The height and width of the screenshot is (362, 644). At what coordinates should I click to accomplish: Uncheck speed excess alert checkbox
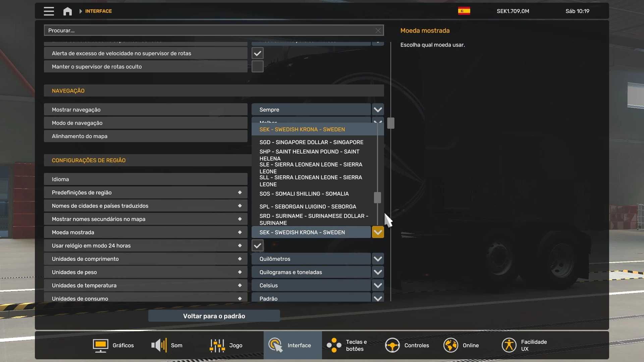click(x=257, y=53)
